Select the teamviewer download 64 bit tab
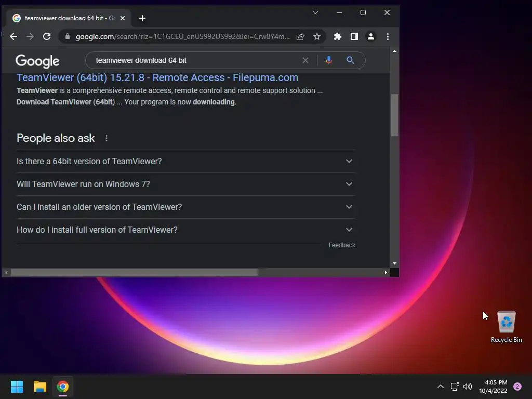Image resolution: width=532 pixels, height=399 pixels. pos(68,18)
